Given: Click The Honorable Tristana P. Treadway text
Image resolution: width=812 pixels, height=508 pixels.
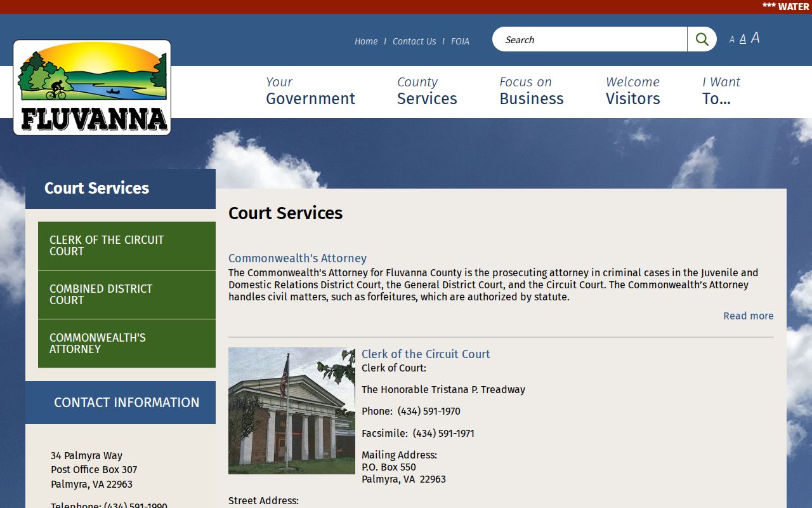Looking at the screenshot, I should pos(443,390).
